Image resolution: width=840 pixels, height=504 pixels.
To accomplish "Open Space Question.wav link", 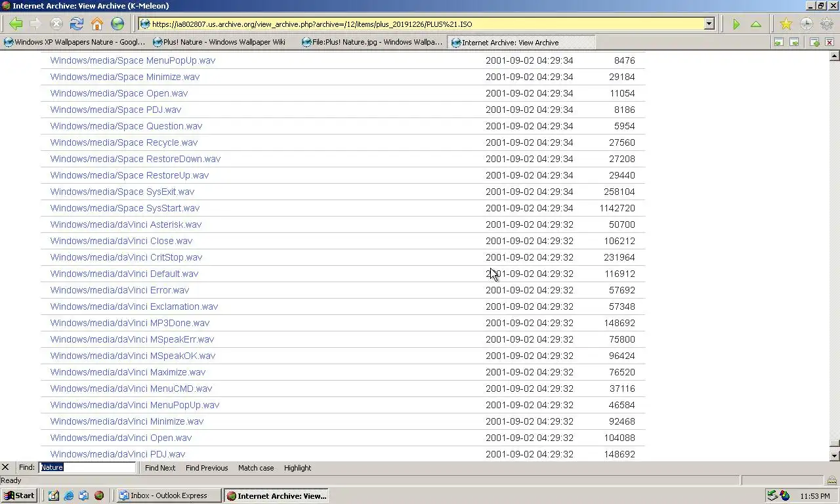I will point(126,126).
